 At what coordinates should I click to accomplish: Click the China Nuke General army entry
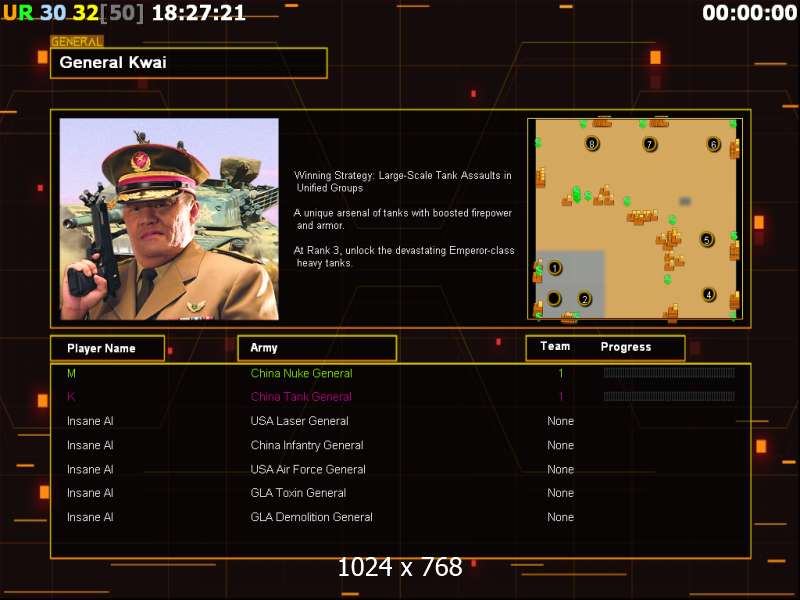tap(302, 373)
